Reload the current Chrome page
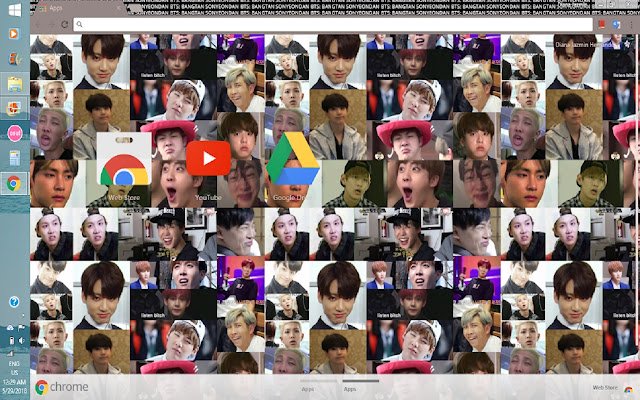The height and width of the screenshot is (400, 640). tap(64, 24)
